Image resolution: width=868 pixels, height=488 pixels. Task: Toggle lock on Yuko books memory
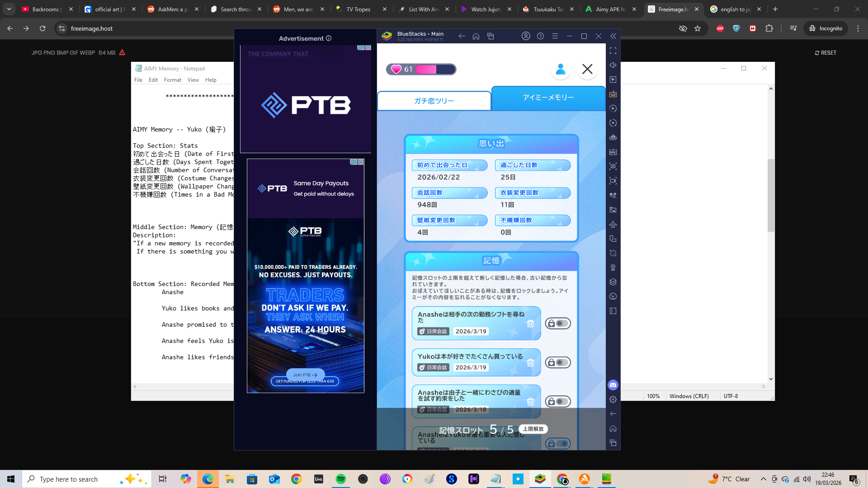coord(558,362)
